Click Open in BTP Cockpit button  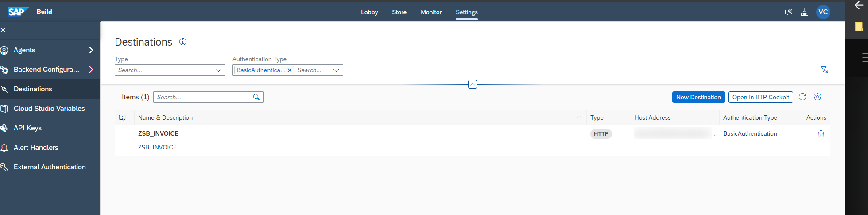click(760, 97)
